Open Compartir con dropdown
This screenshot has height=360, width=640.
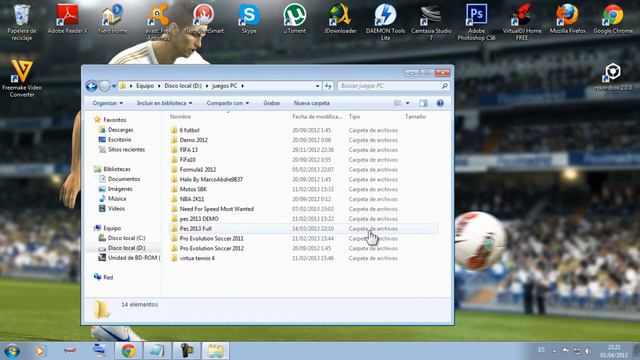point(228,103)
